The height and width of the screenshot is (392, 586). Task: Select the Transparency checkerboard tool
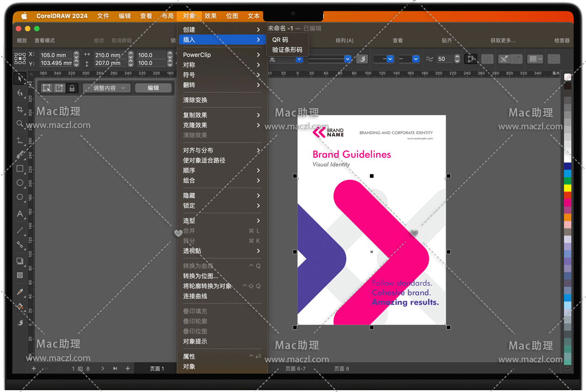coord(20,275)
